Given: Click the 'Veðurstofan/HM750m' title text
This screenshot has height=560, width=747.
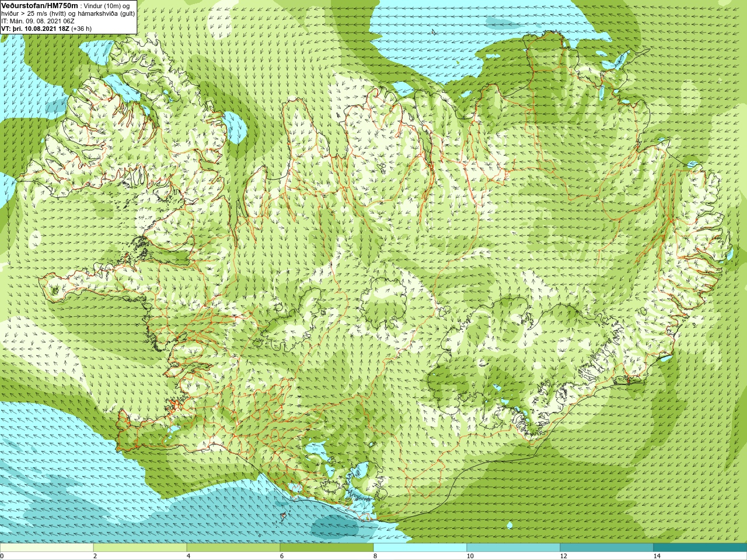Looking at the screenshot, I should (39, 5).
